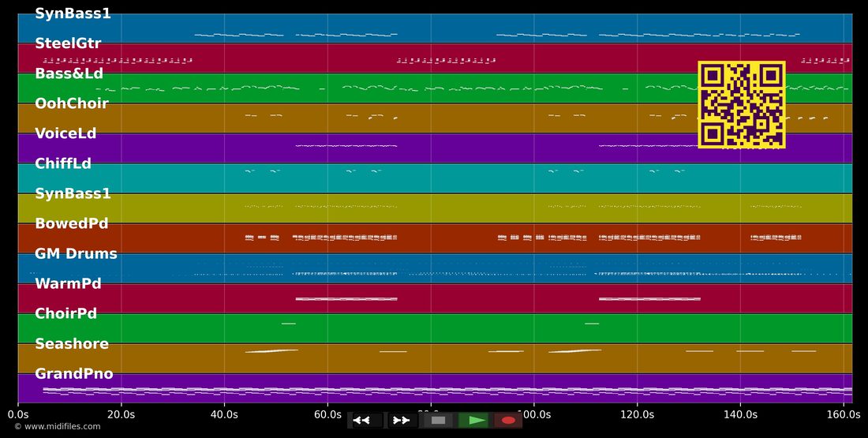Viewport: 868px width, 438px height.
Task: Click the fast-forward playback button
Action: tap(402, 421)
